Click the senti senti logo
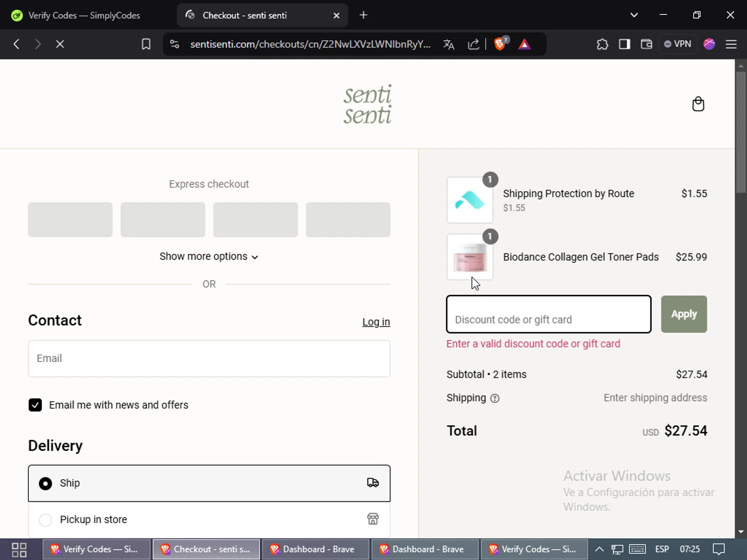The width and height of the screenshot is (747, 560). [x=368, y=104]
